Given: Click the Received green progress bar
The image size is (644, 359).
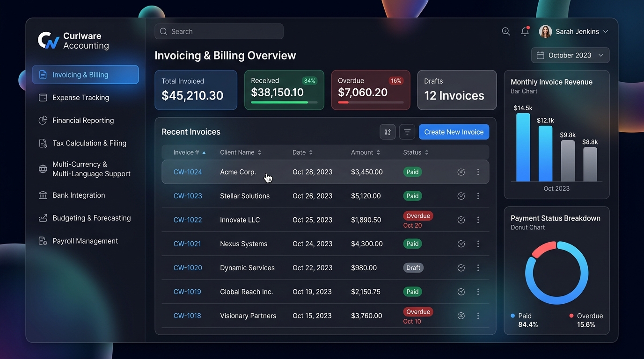Looking at the screenshot, I should tap(284, 102).
